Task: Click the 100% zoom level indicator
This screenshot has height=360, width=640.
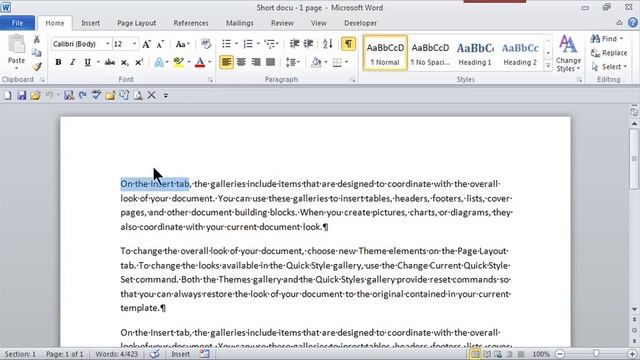Action: [541, 354]
